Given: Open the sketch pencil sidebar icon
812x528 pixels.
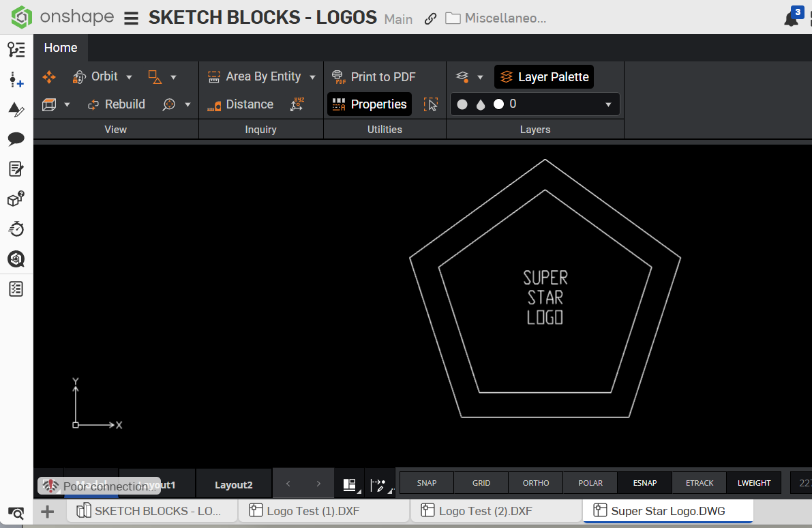Looking at the screenshot, I should point(16,109).
